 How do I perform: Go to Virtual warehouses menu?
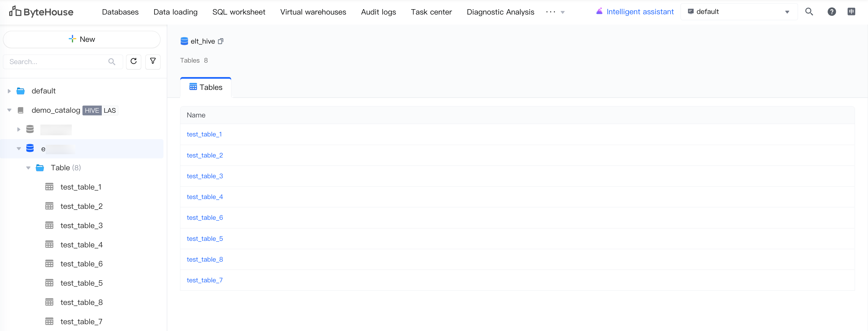pyautogui.click(x=313, y=12)
